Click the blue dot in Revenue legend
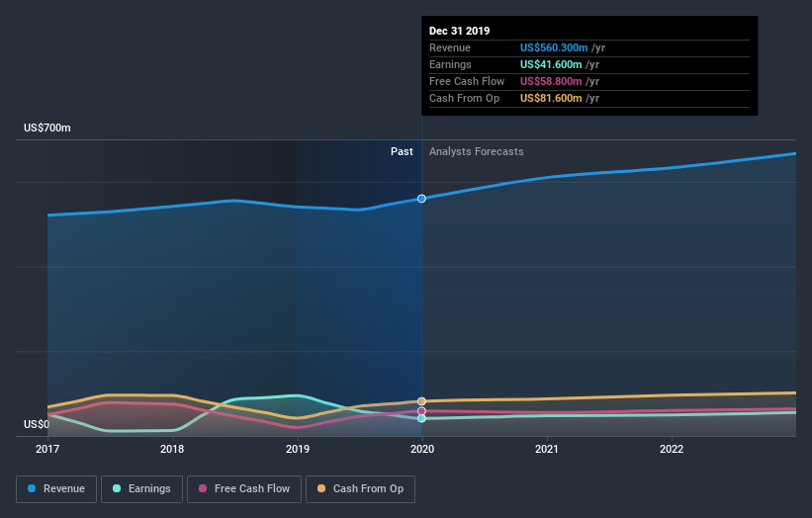This screenshot has height=518, width=812. (x=32, y=488)
